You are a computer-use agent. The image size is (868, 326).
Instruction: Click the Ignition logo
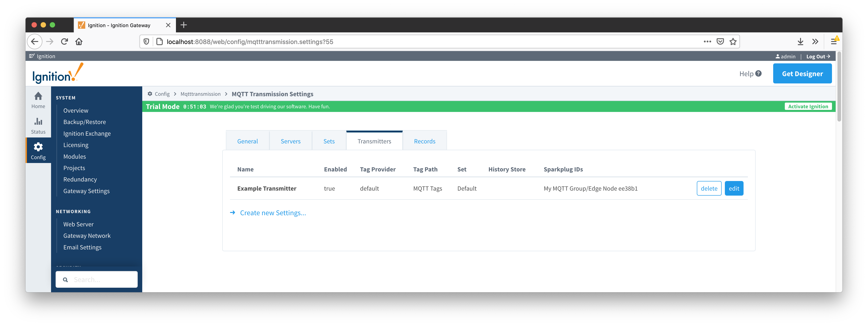(x=58, y=73)
